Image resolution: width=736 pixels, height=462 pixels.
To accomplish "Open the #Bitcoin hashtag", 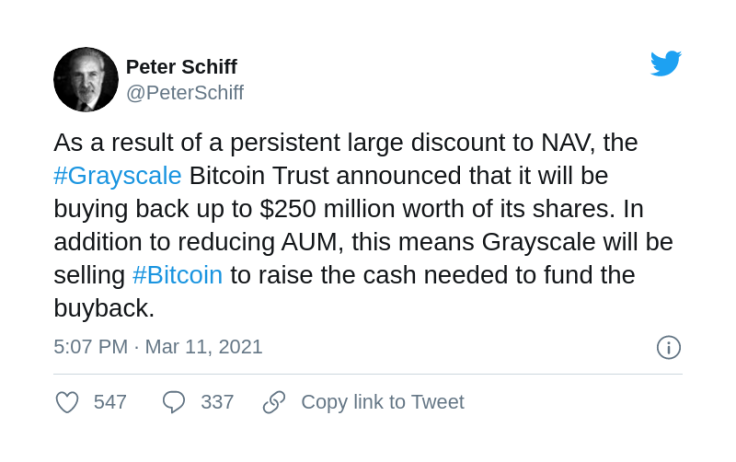I will [177, 275].
